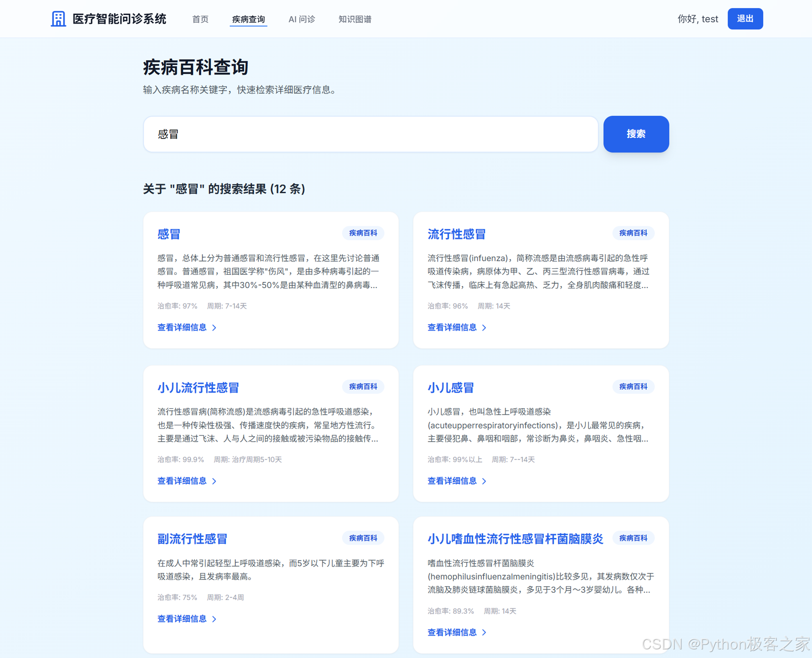812x658 pixels.
Task: Click chevron arrow in 小儿流行性感冒 card
Action: tap(214, 481)
